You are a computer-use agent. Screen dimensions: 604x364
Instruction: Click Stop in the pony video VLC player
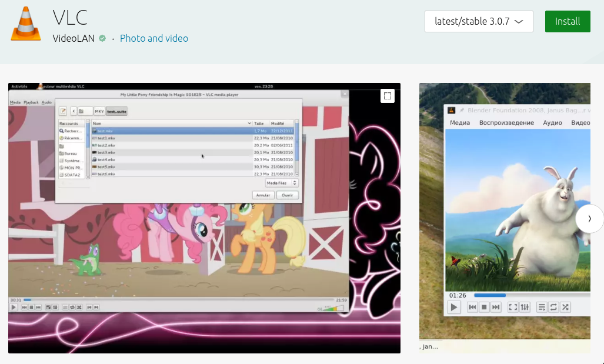(31, 307)
